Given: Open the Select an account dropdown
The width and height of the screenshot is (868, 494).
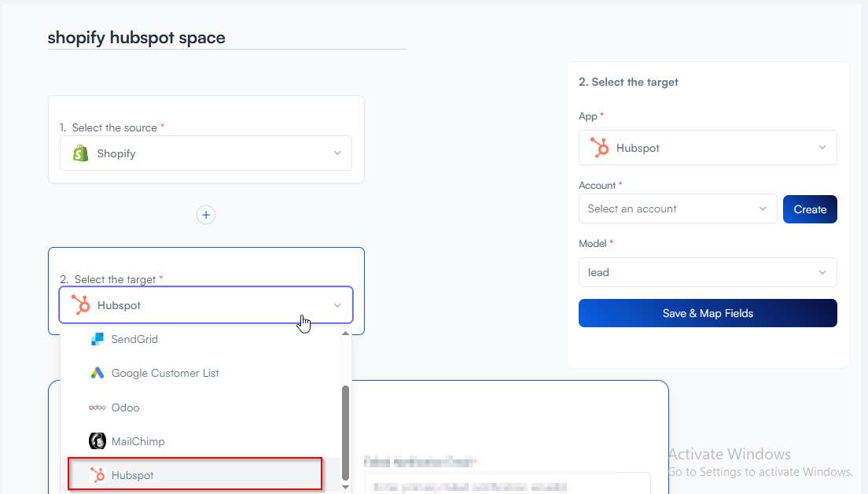Looking at the screenshot, I should pos(677,209).
